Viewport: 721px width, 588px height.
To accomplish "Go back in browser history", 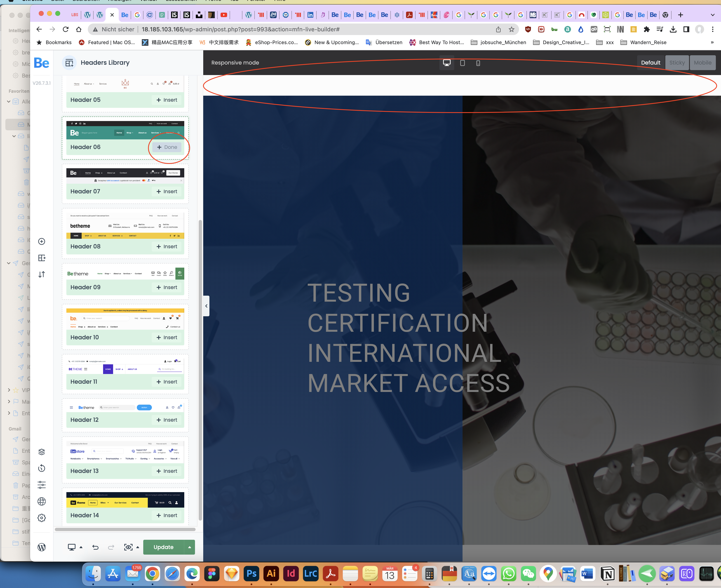I will click(39, 29).
